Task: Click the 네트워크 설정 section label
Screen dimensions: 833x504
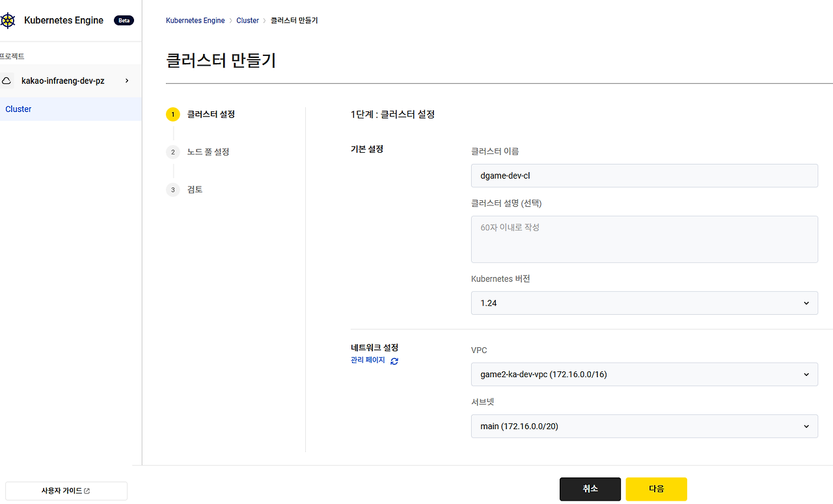Action: (x=374, y=348)
